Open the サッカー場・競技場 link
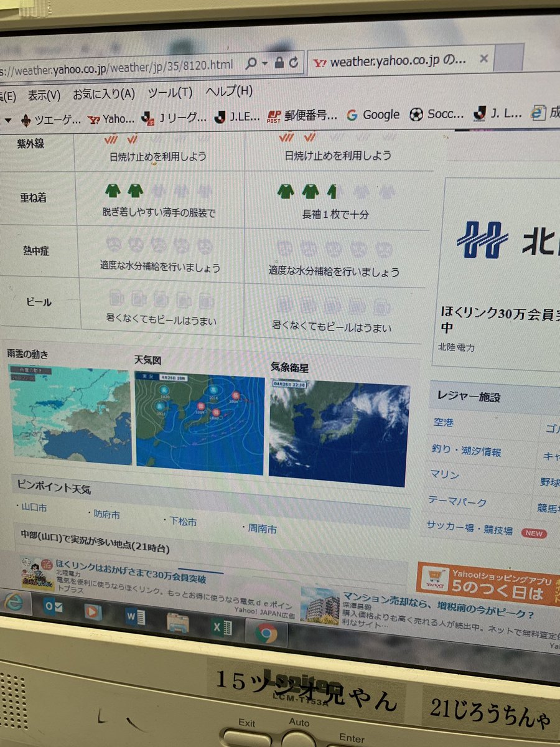The height and width of the screenshot is (747, 560). tap(469, 529)
